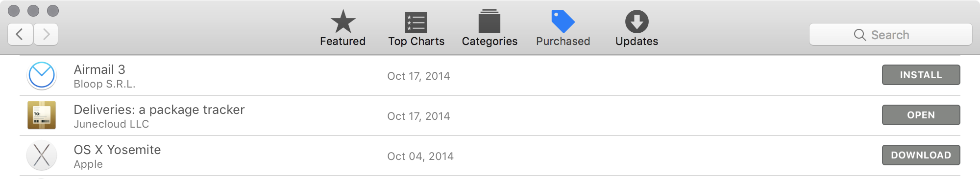Switch to Top Charts view
This screenshot has width=980, height=179.
(x=416, y=28)
